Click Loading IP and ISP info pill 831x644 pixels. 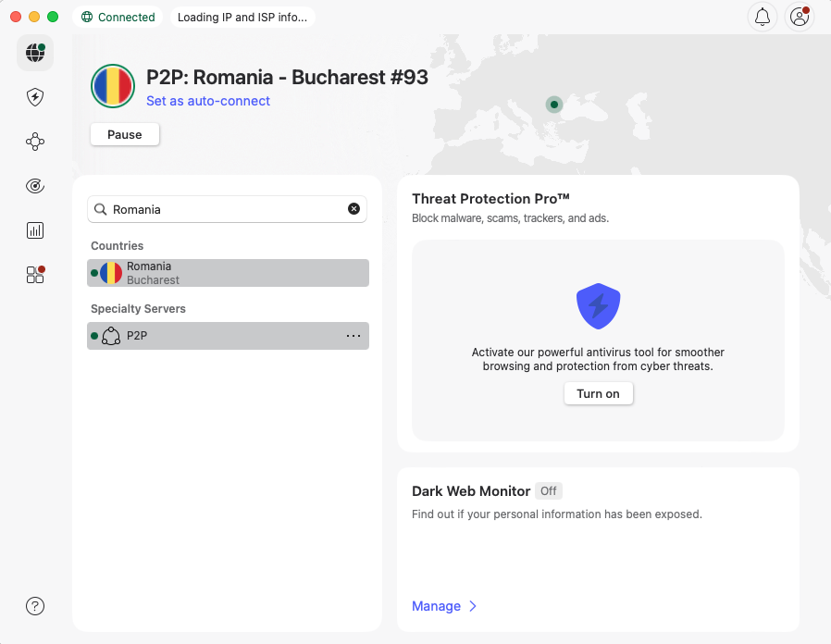coord(242,17)
